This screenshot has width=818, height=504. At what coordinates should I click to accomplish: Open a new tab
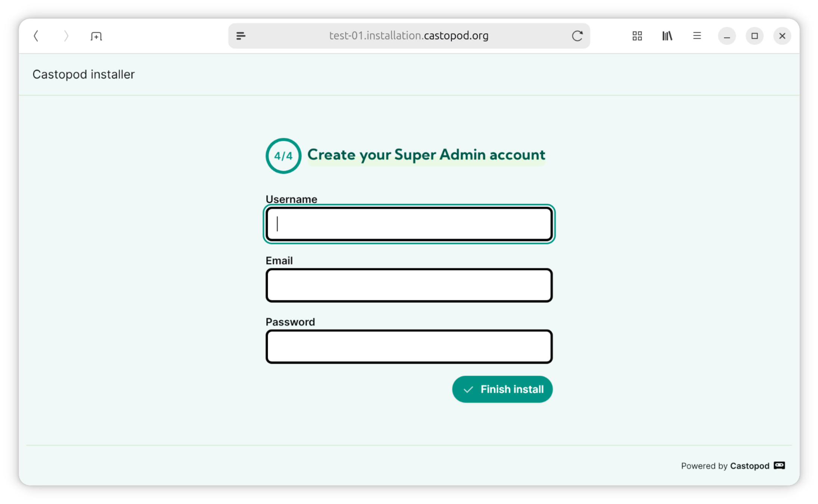96,36
